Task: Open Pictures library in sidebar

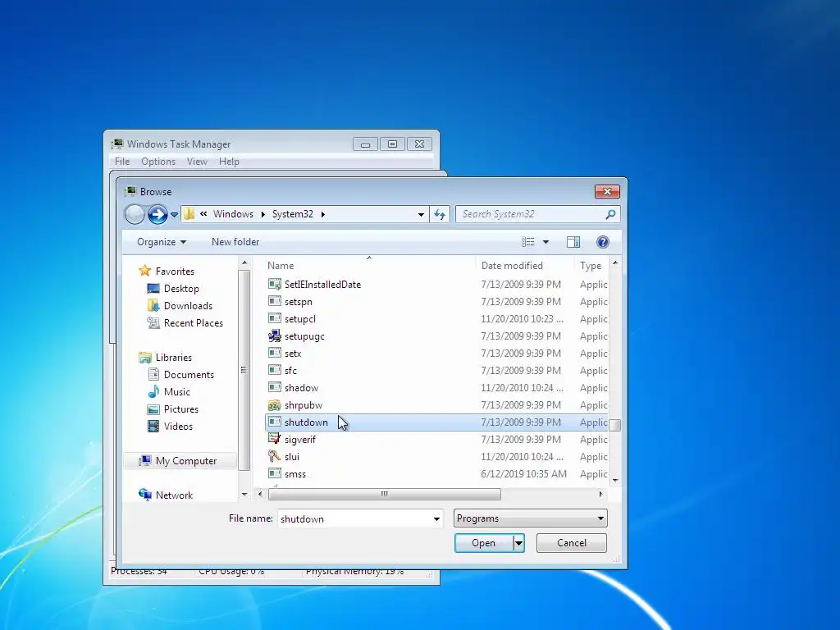Action: click(181, 409)
